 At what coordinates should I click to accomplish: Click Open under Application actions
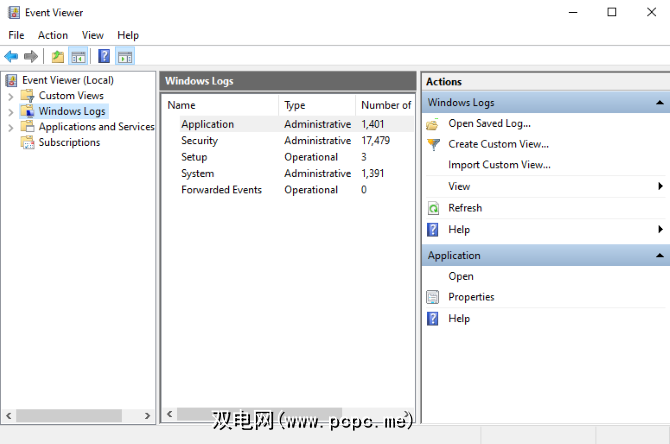click(x=461, y=276)
